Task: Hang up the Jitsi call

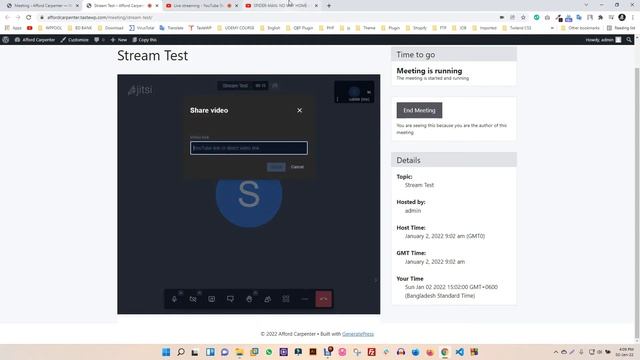Action: [x=324, y=299]
